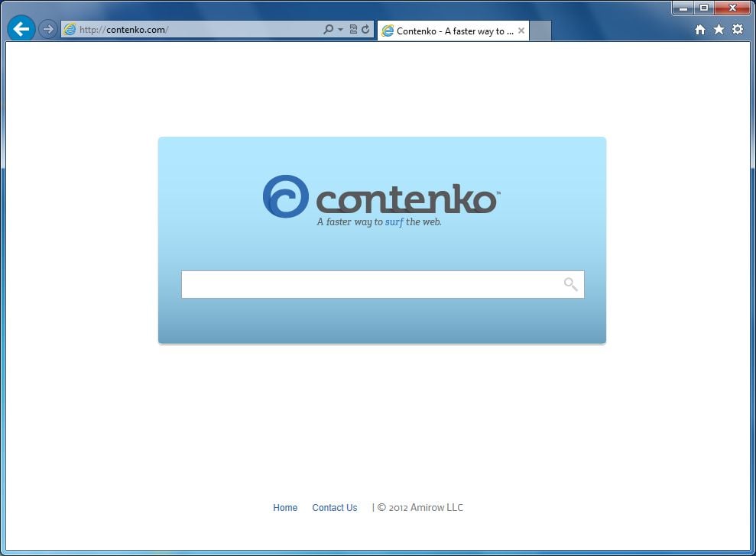
Task: Click the browser Back arrow button
Action: point(21,29)
